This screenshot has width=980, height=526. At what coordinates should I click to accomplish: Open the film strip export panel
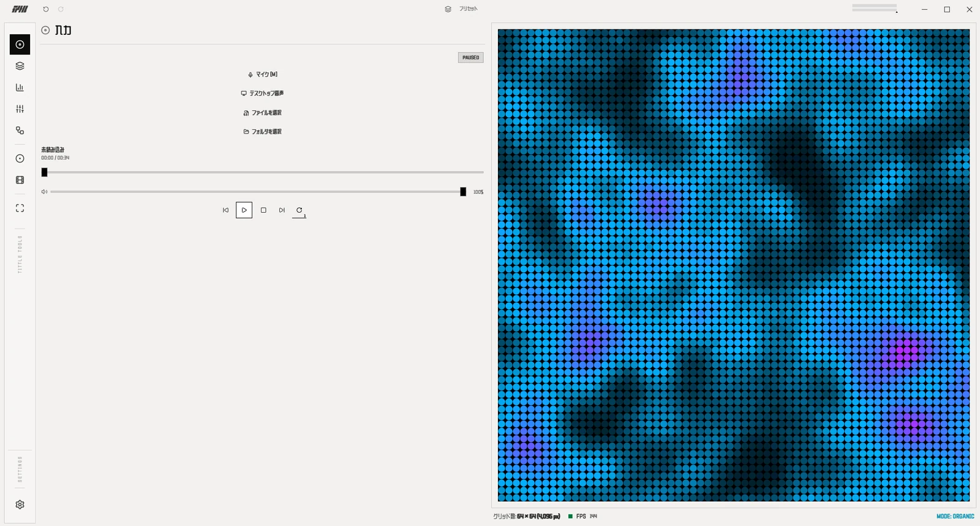coord(20,180)
